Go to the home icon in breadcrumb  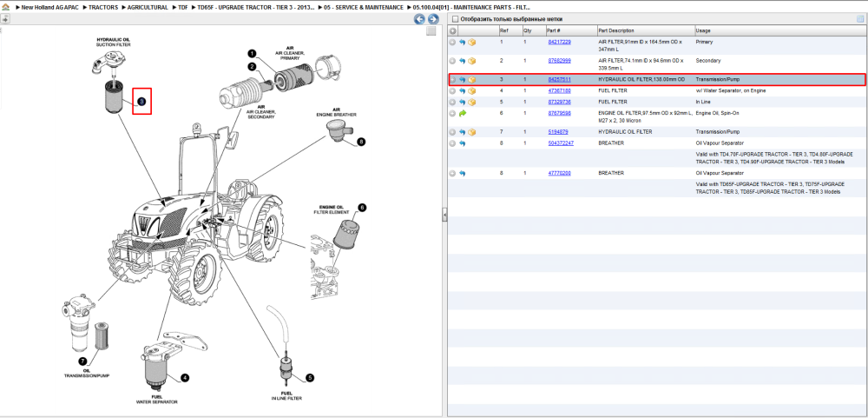[x=5, y=7]
